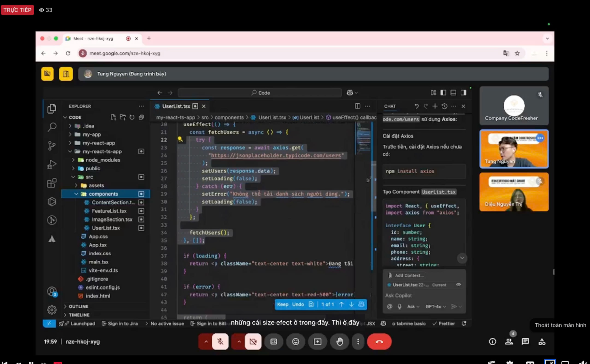This screenshot has width=590, height=364.
Task: Open App.tsx in the file tree
Action: tap(98, 245)
